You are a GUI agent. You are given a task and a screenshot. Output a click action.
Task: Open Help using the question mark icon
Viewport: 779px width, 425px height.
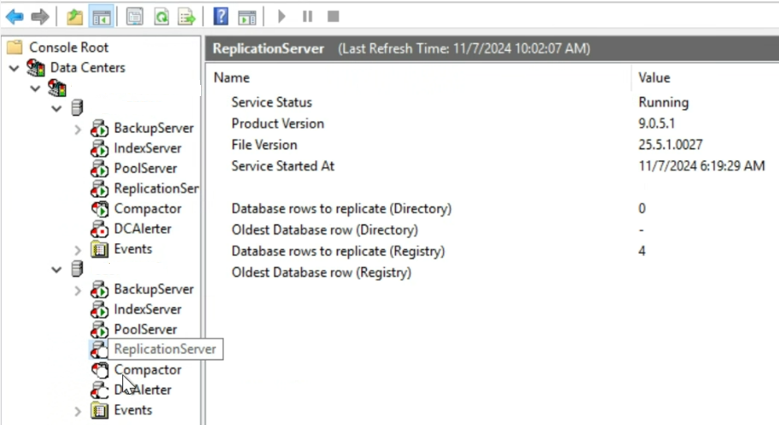click(221, 17)
